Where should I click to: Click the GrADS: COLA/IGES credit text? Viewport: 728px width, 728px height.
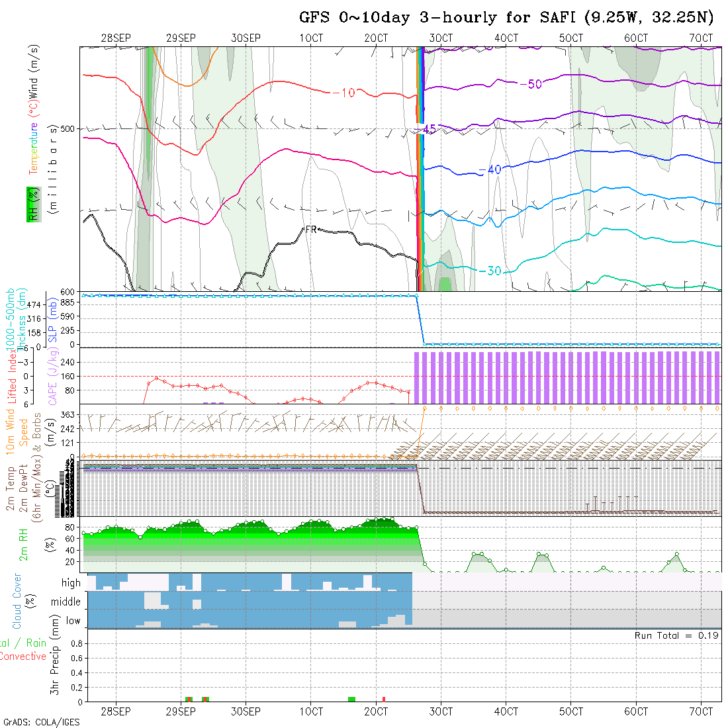click(41, 722)
